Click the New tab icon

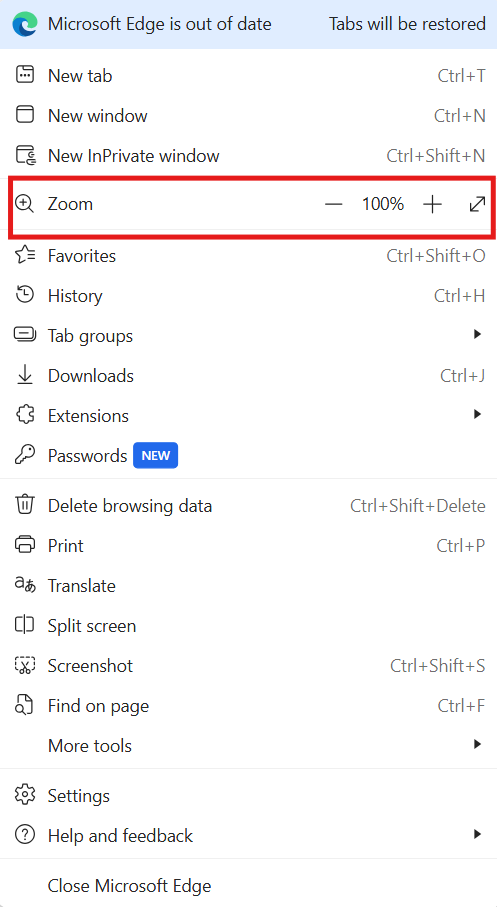(25, 75)
